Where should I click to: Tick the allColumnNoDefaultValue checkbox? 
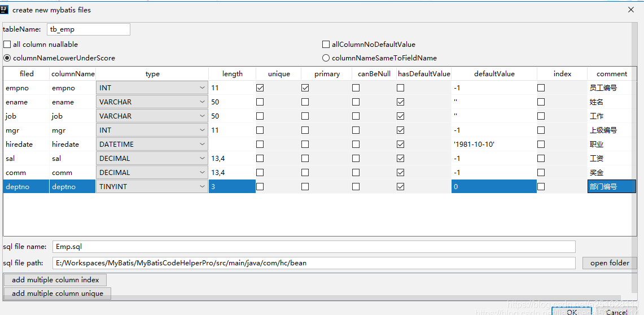(326, 45)
